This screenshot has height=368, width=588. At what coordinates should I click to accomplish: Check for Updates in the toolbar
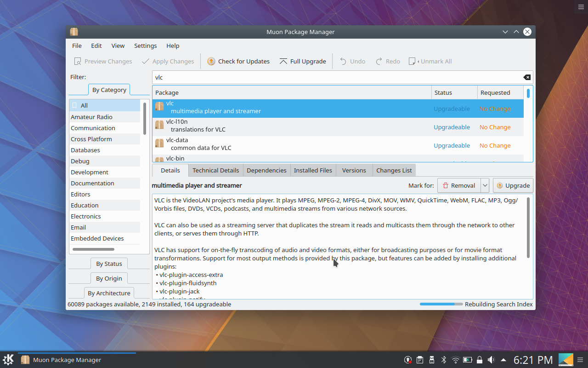[238, 61]
